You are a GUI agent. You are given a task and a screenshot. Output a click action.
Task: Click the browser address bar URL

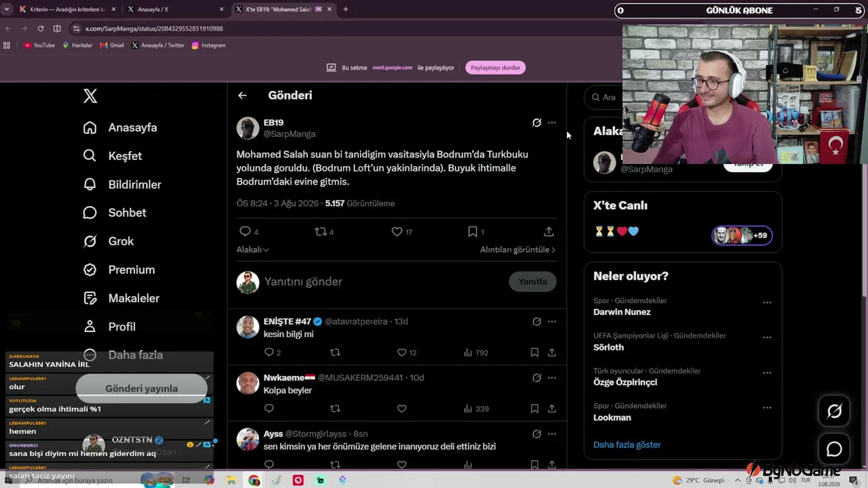[x=154, y=28]
